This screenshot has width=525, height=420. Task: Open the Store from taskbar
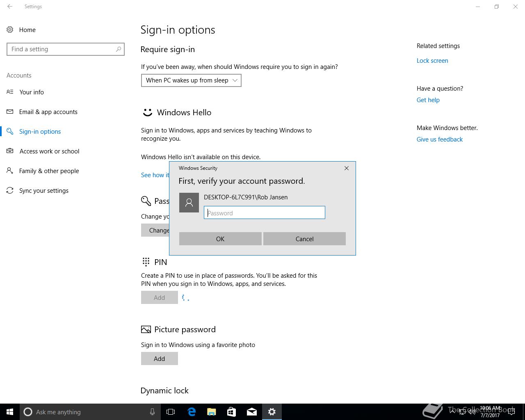(232, 412)
